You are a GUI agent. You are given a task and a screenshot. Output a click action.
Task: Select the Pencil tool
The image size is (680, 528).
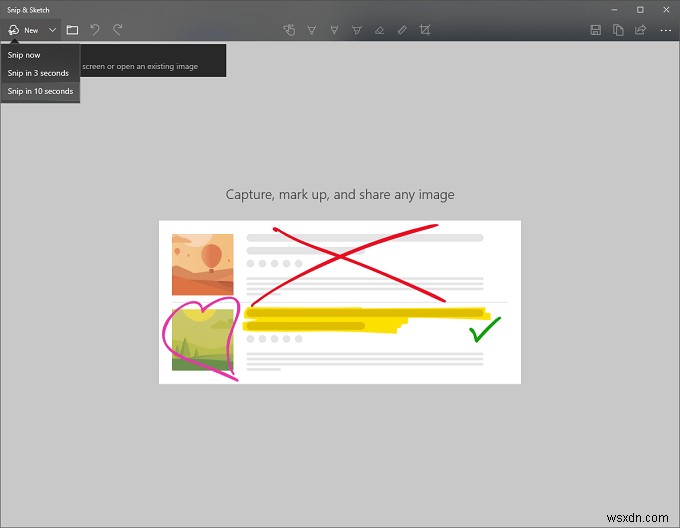pos(334,30)
